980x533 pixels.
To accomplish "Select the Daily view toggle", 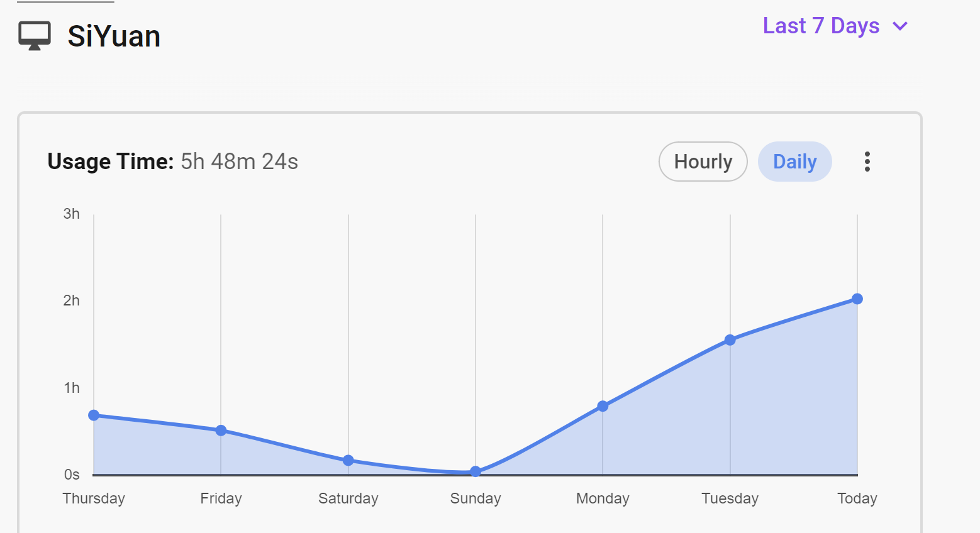I will coord(794,162).
